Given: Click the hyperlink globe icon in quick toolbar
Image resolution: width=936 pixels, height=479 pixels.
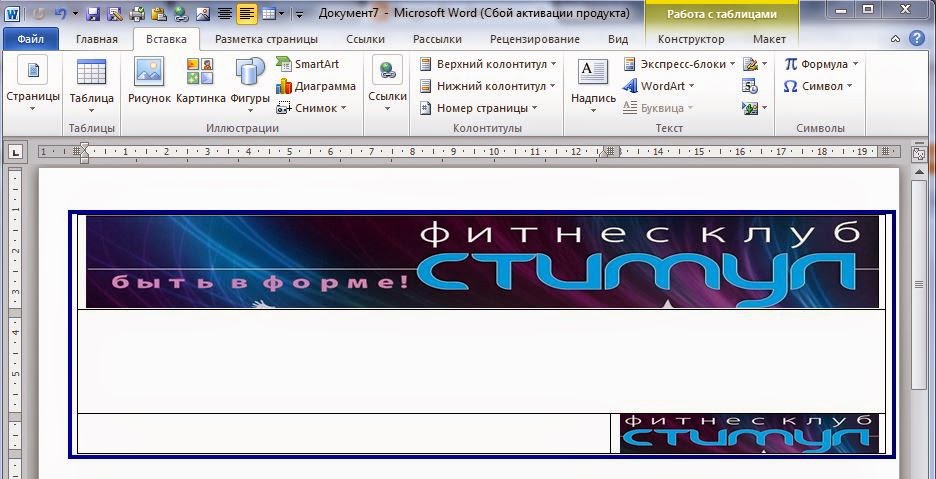Looking at the screenshot, I should pyautogui.click(x=180, y=13).
